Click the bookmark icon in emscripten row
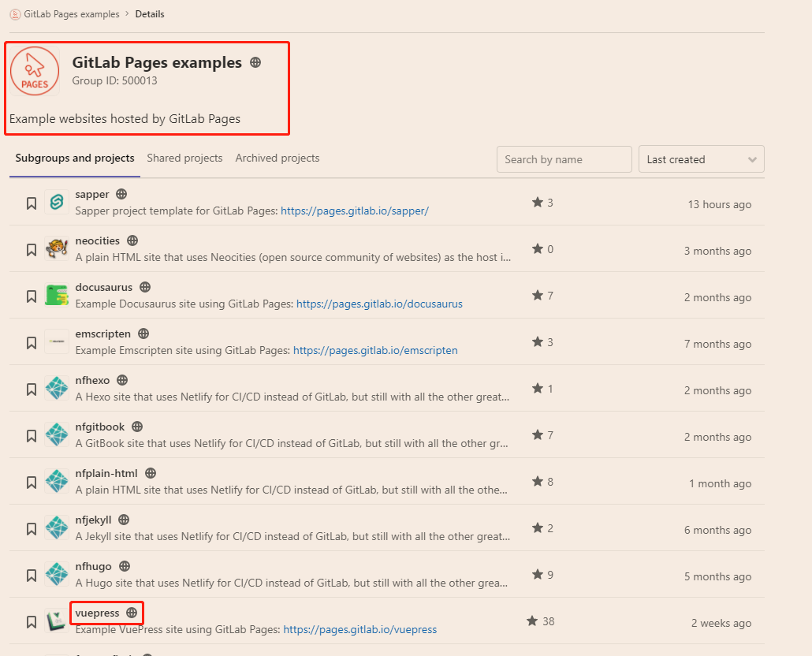 32,343
